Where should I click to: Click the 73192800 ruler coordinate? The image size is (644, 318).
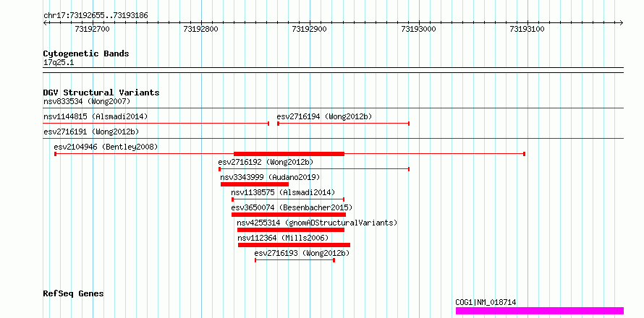[x=201, y=30]
